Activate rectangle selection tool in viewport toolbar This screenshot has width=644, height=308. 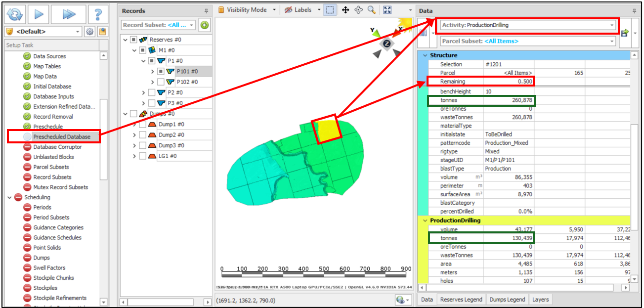tap(330, 10)
